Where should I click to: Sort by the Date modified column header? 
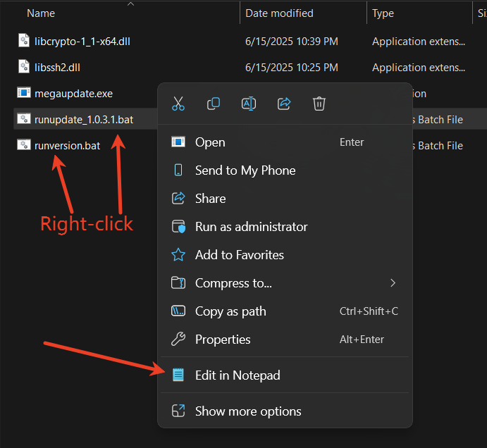click(279, 13)
